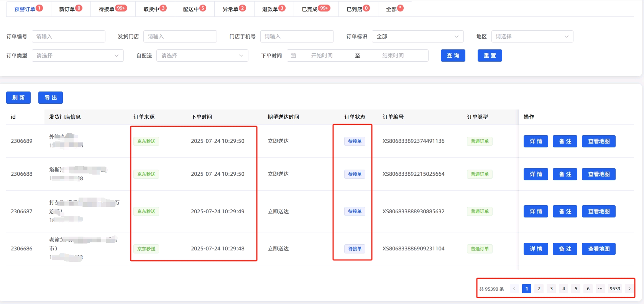Expand the 订单标识 dropdown

pyautogui.click(x=418, y=36)
